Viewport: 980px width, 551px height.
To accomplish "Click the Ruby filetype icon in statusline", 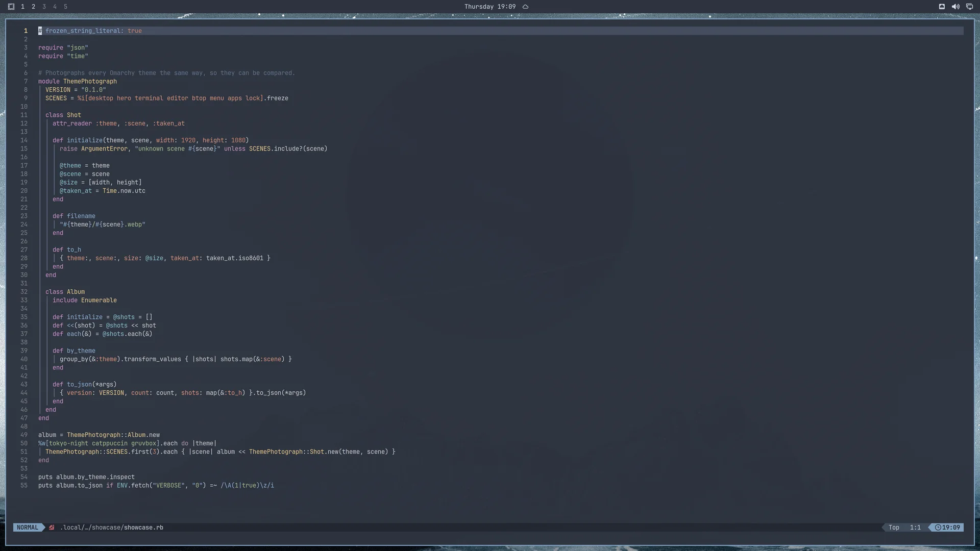I will [52, 528].
